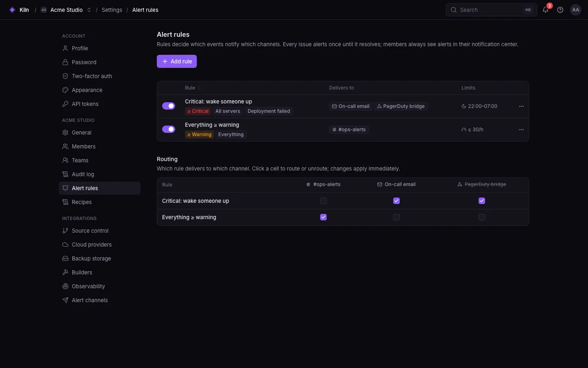This screenshot has height=368, width=588.
Task: Click the plus icon in Add rule
Action: point(165,61)
